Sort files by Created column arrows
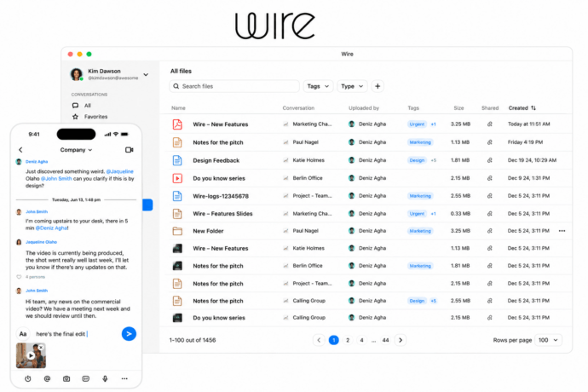Screen dimensions: 588x392 (533, 108)
